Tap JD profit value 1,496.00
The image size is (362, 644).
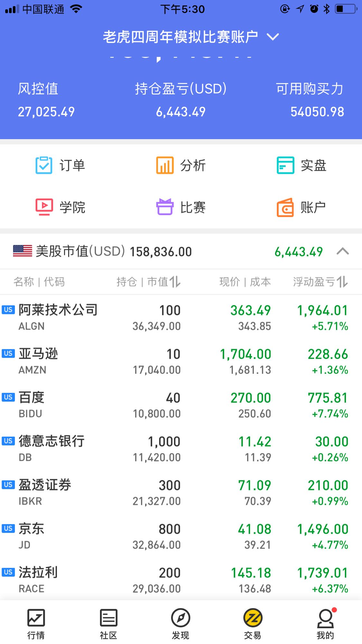pyautogui.click(x=322, y=529)
